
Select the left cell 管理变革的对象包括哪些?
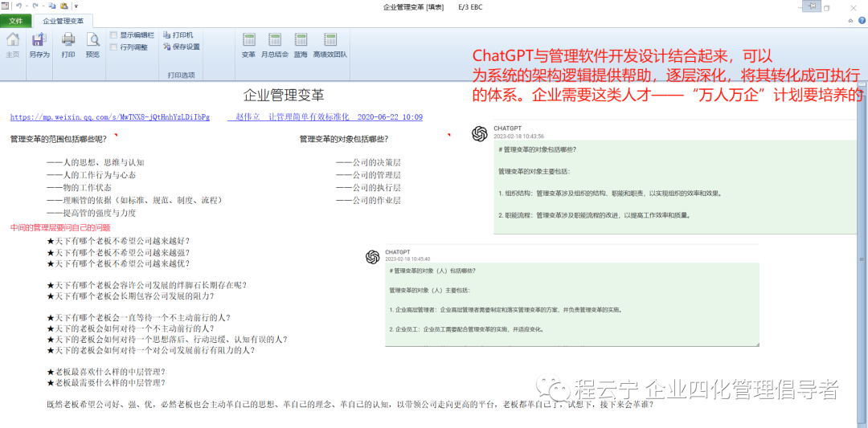[x=343, y=140]
